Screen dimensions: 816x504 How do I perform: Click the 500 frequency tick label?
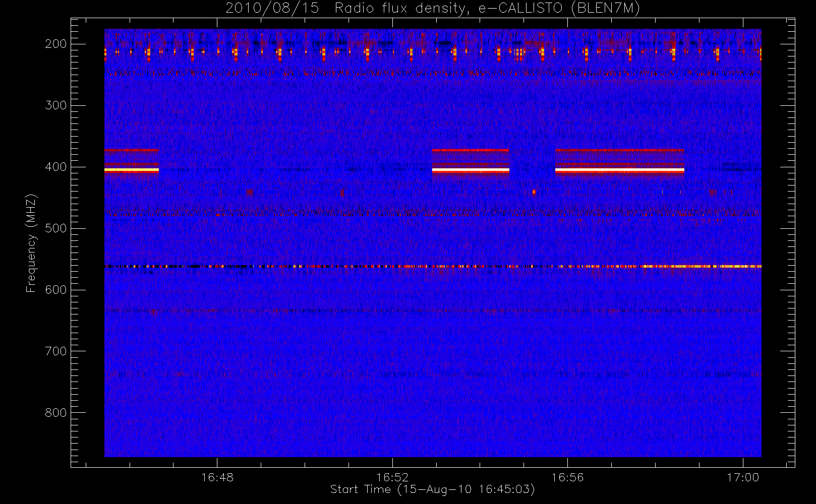click(x=56, y=228)
